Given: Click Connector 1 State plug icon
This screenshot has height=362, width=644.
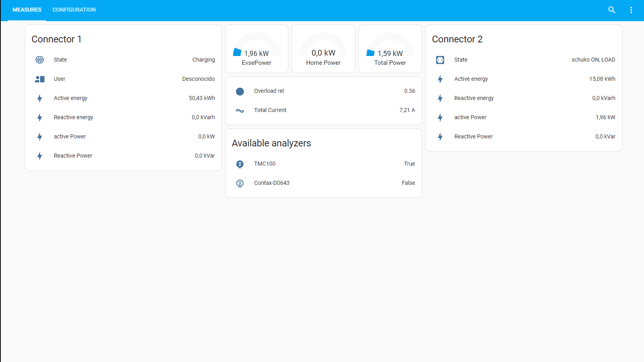Looking at the screenshot, I should click(40, 60).
